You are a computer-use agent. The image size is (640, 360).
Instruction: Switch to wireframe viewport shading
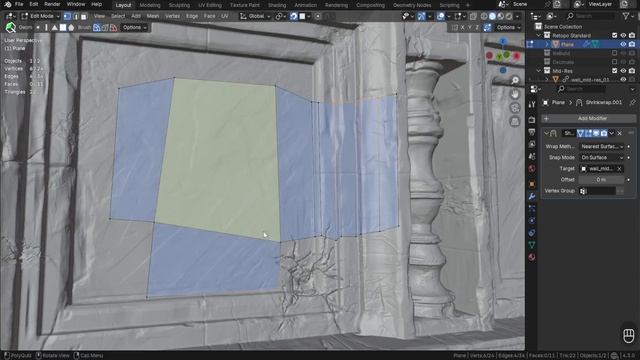[484, 16]
